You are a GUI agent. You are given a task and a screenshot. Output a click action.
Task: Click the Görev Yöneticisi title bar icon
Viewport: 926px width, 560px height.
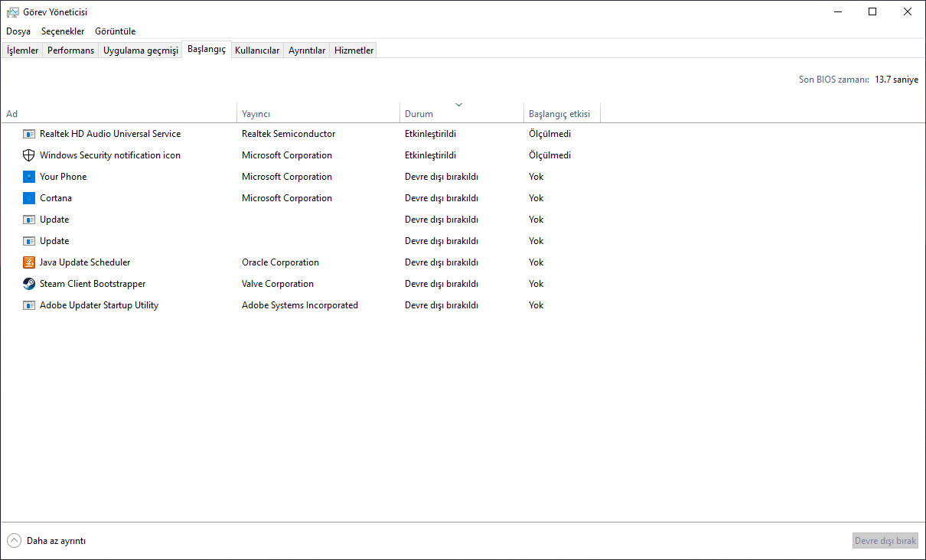tap(12, 11)
